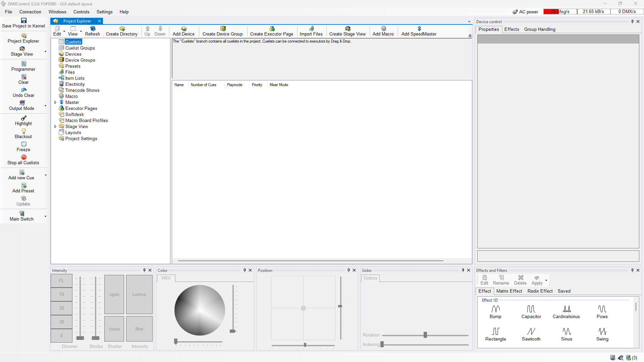
Task: Activate the Blackout lightbulb icon
Action: (23, 131)
